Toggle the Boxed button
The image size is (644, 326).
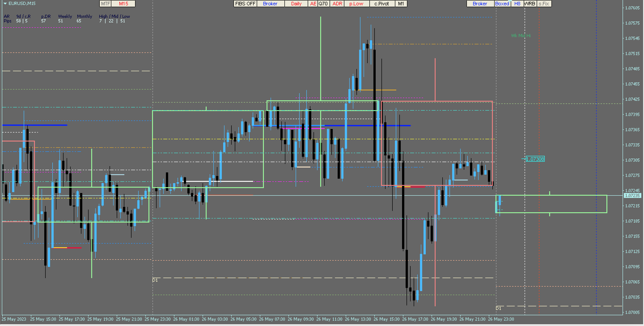point(502,4)
